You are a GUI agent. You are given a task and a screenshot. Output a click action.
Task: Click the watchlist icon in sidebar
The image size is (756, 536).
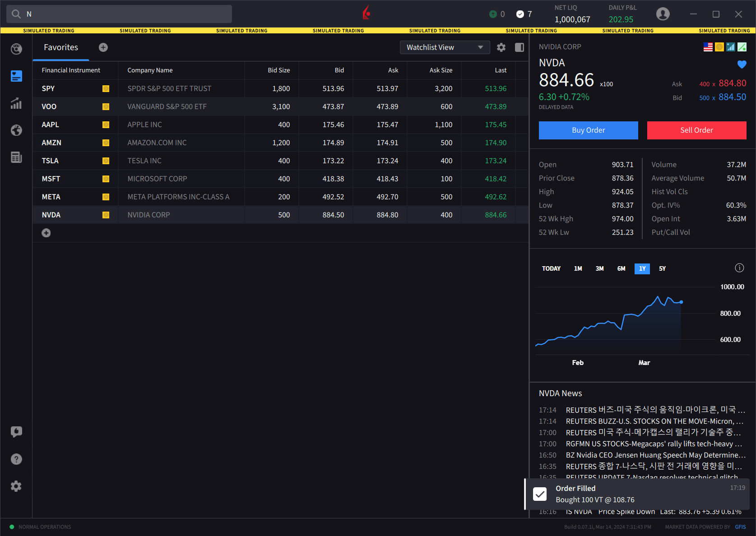click(16, 76)
